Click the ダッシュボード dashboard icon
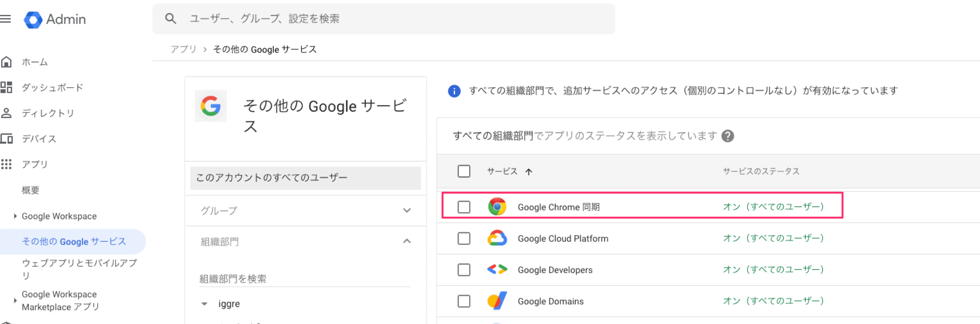This screenshot has height=324, width=980. tap(6, 87)
